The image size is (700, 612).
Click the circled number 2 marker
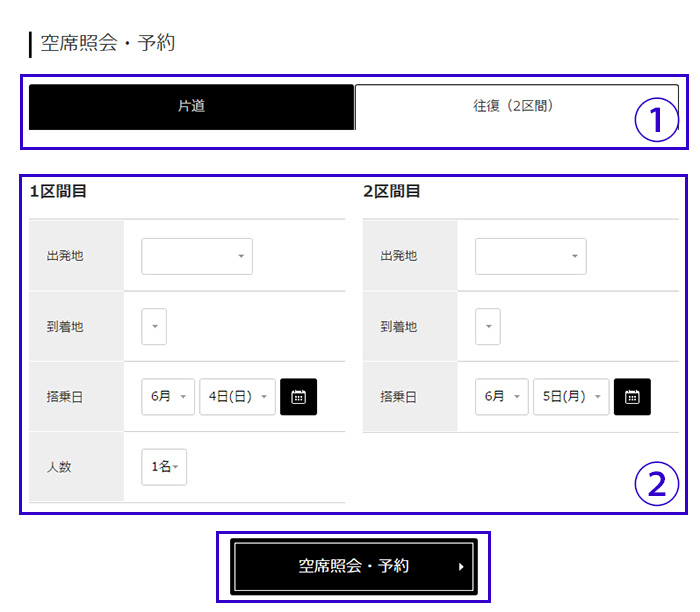coord(656,485)
